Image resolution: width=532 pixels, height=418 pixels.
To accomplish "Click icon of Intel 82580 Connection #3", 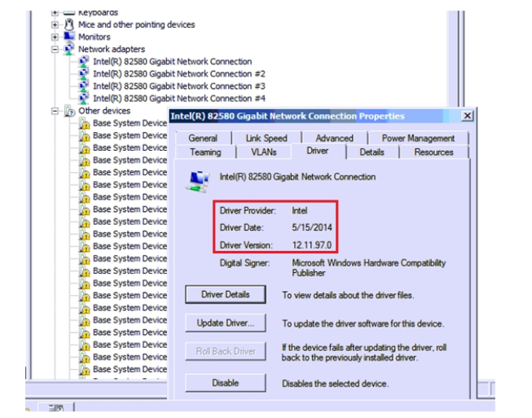I will pyautogui.click(x=84, y=86).
